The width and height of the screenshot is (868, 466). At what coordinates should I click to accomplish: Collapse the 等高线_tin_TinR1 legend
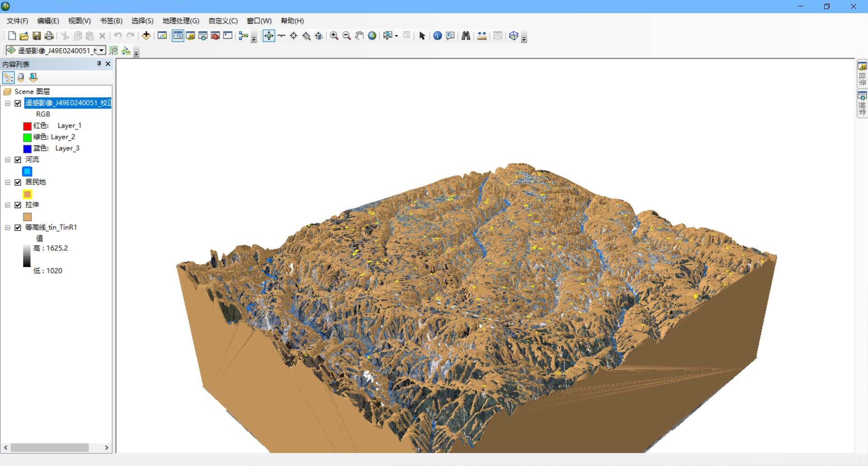pos(7,228)
